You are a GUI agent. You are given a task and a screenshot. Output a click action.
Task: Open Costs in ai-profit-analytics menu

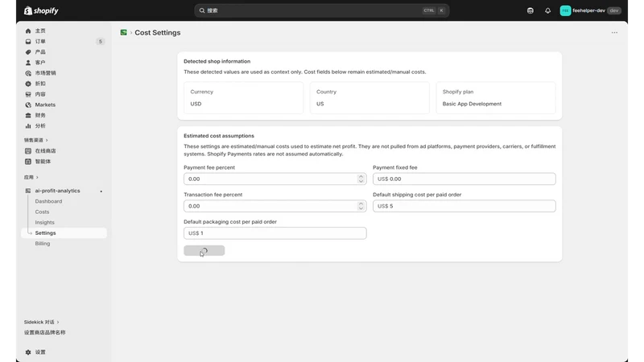pos(42,212)
